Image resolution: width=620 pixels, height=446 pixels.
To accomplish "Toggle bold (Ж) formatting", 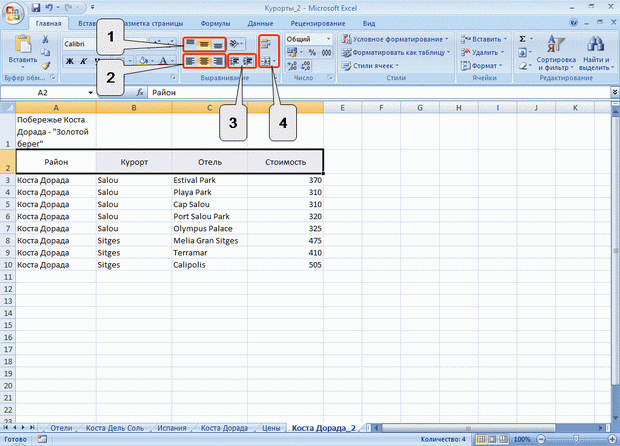I will coord(70,61).
